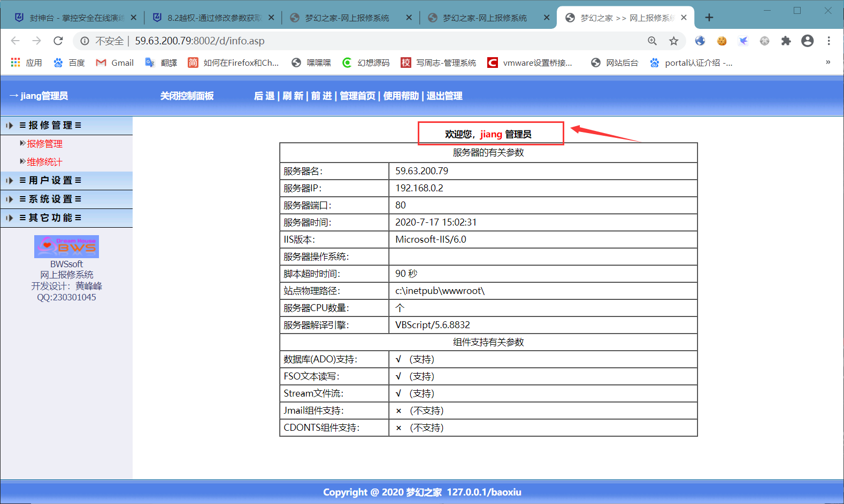Go to 管理首页 in header
This screenshot has height=504, width=844.
[x=358, y=96]
